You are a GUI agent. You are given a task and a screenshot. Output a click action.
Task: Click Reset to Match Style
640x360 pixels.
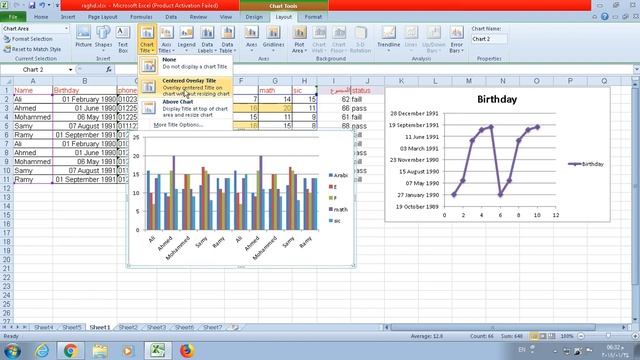click(x=32, y=49)
